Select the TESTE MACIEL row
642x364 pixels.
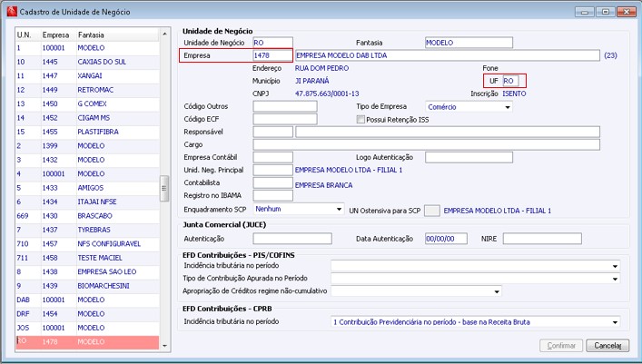click(87, 258)
